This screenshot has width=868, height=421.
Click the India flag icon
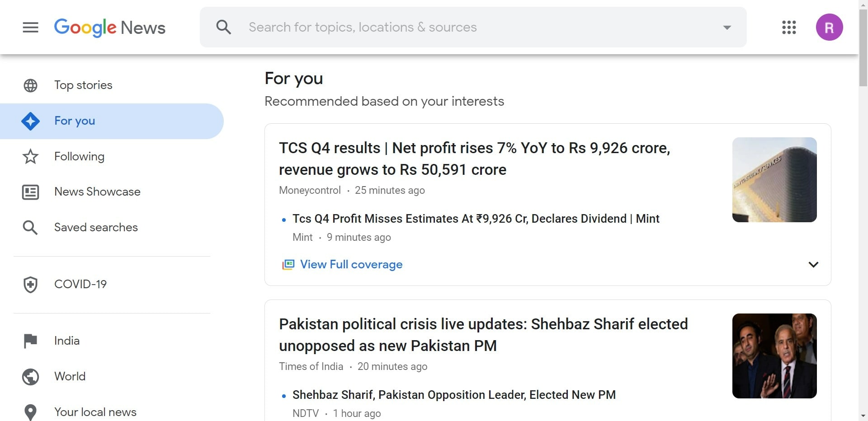click(30, 341)
